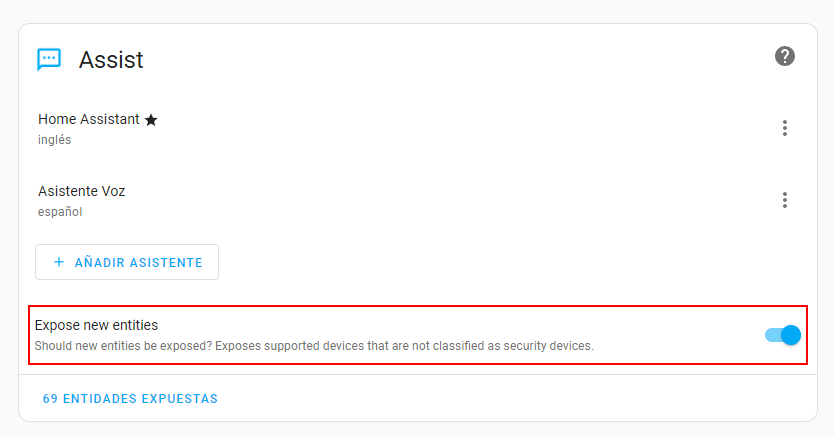The image size is (835, 437).
Task: Click the Assist card heading
Action: tap(111, 60)
